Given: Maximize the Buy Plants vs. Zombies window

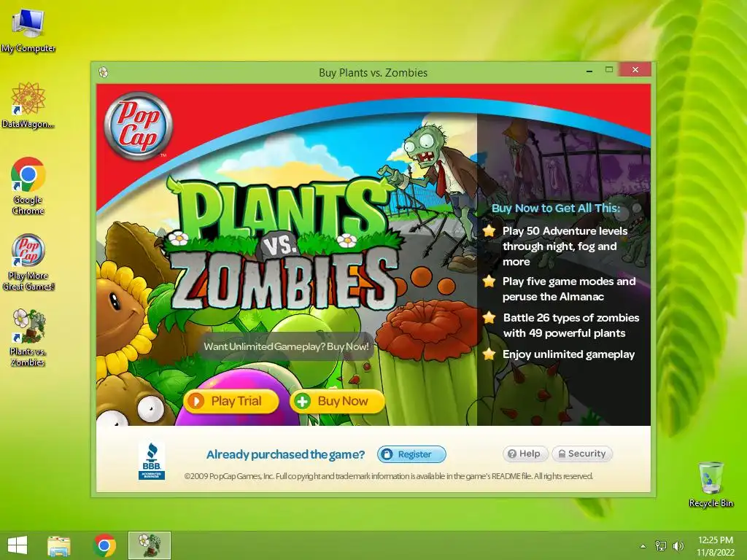Looking at the screenshot, I should pyautogui.click(x=609, y=70).
